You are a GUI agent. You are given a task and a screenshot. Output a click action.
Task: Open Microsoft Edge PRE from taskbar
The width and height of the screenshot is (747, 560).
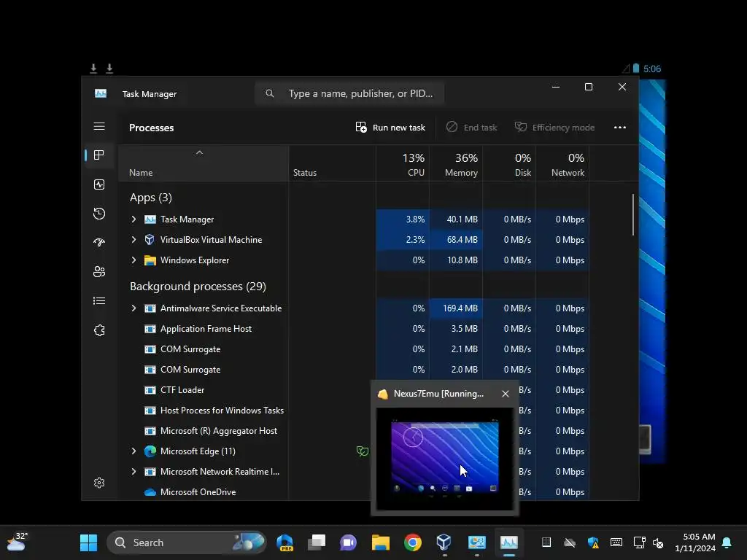tap(285, 542)
